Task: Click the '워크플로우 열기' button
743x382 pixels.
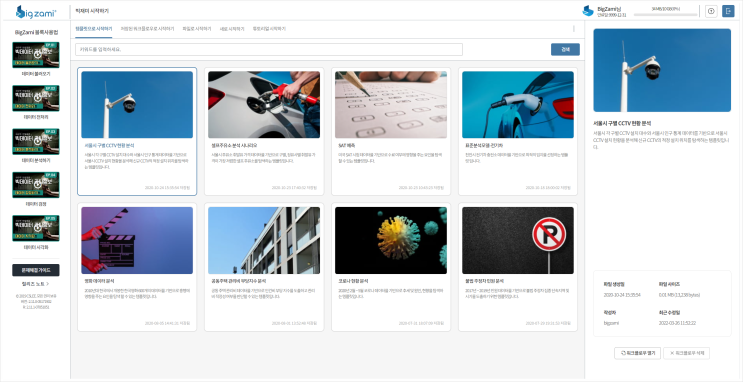Action: pyautogui.click(x=637, y=353)
